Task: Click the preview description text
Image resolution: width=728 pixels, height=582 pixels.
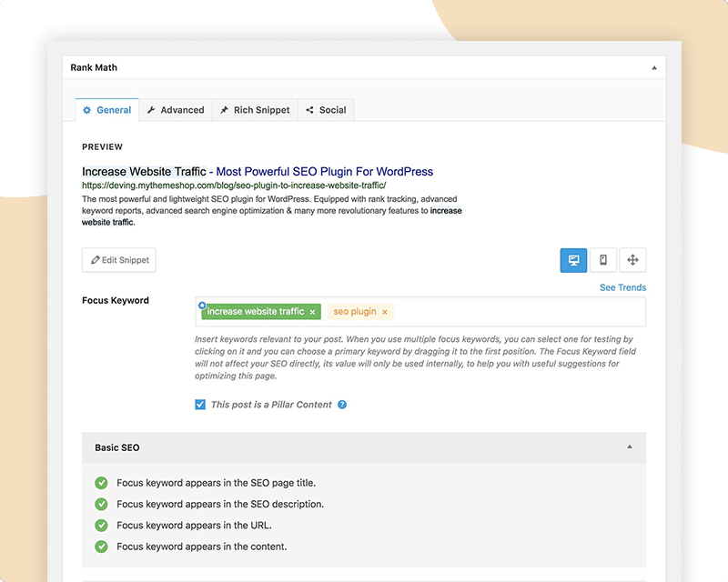Action: 271,211
